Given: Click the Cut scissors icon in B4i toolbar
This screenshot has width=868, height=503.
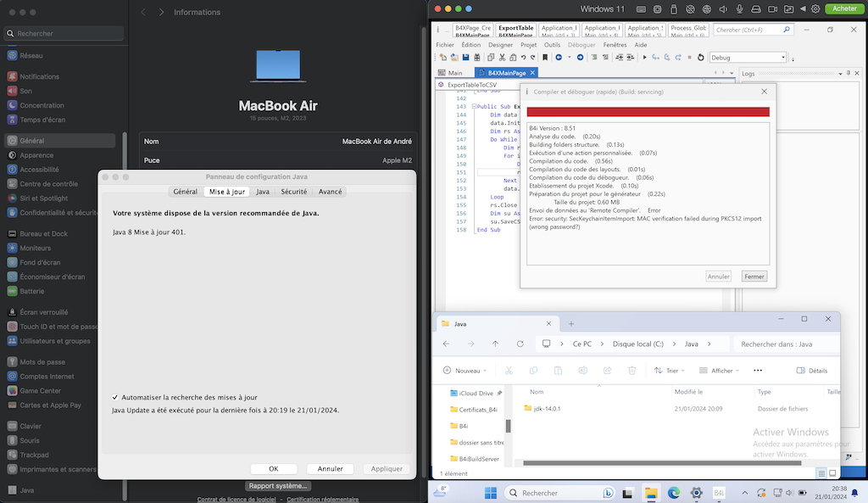Looking at the screenshot, I should coord(502,58).
